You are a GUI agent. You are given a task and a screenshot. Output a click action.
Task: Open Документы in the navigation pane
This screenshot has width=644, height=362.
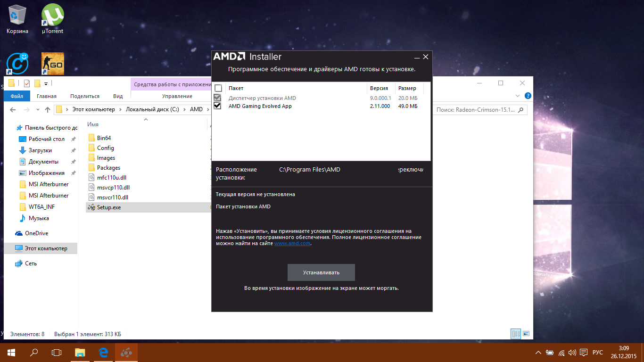click(43, 162)
